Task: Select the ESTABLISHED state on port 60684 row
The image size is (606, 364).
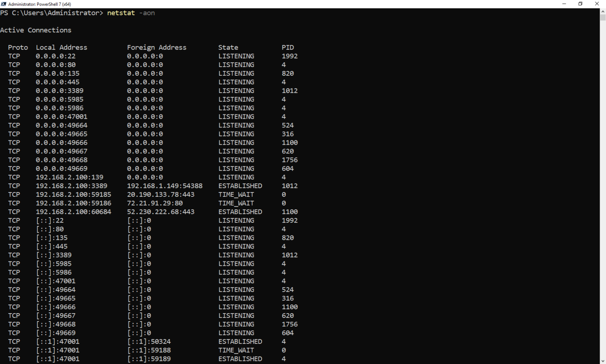Action: click(x=240, y=212)
